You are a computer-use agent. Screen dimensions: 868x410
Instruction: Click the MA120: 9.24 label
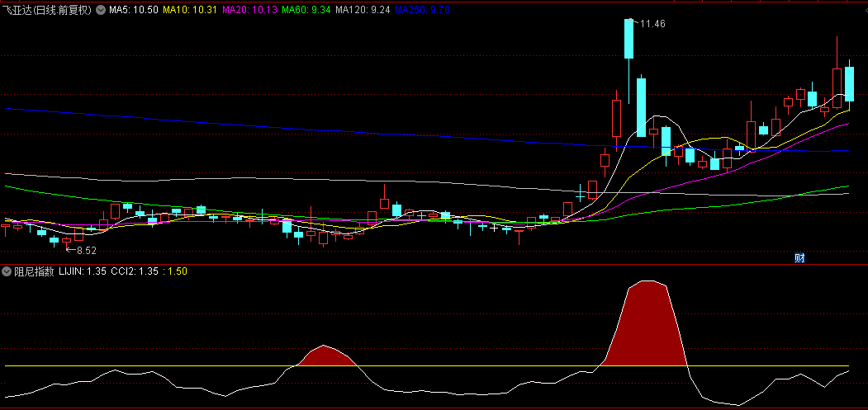pyautogui.click(x=363, y=9)
